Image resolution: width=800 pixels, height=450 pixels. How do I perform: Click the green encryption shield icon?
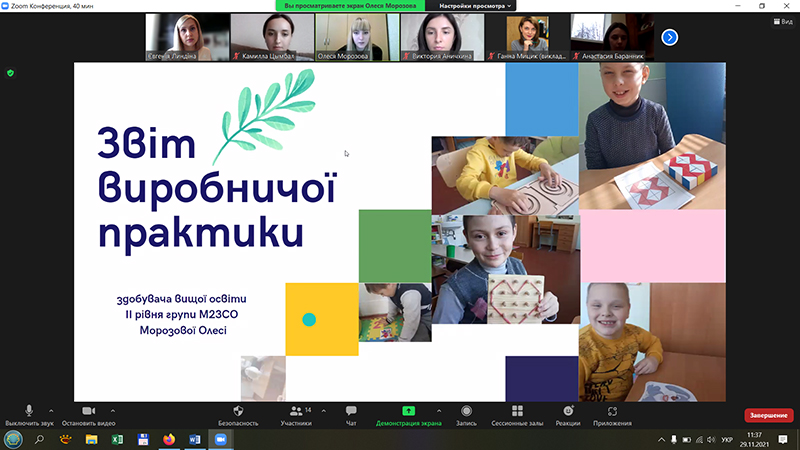click(10, 73)
